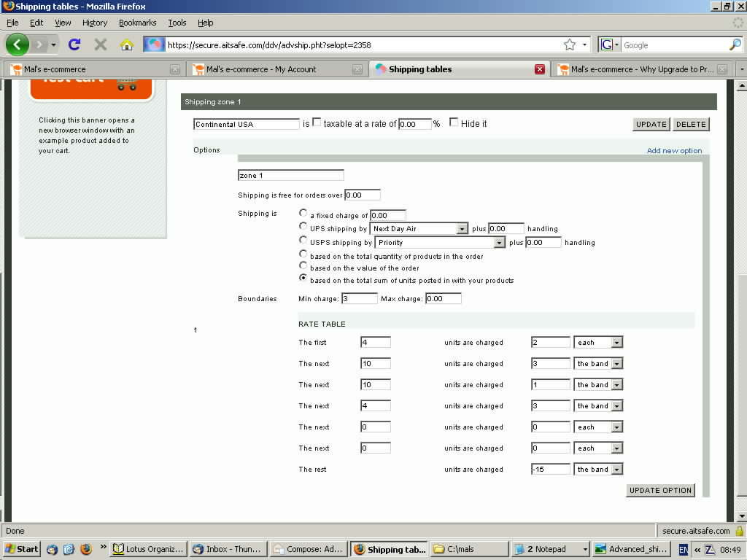Click the EN language indicator in tray
747x560 pixels.
[x=683, y=550]
